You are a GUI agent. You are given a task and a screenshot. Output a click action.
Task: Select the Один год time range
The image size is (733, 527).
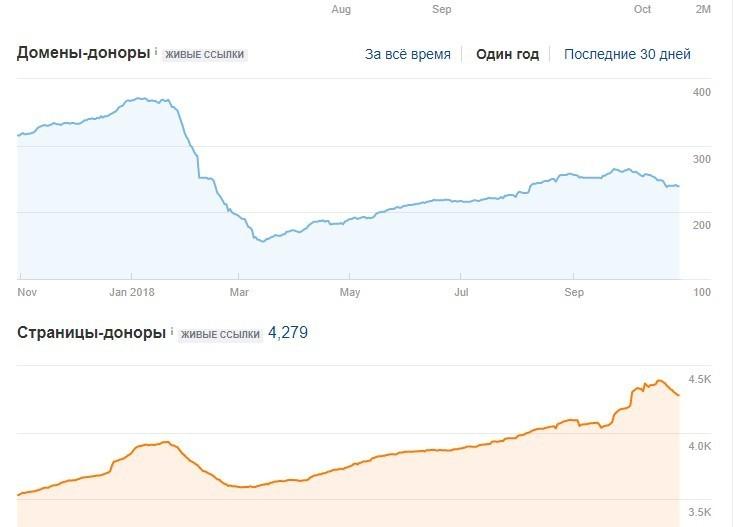coord(507,54)
